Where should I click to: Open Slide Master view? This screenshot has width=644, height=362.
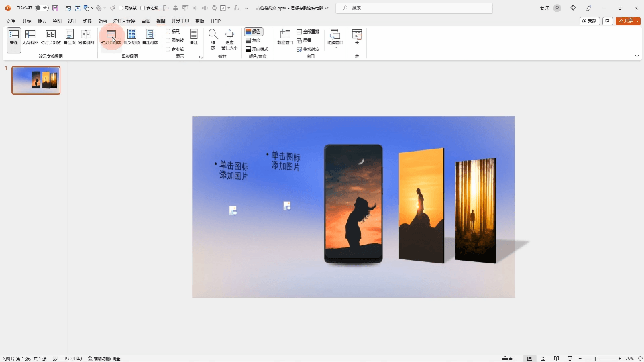tap(111, 38)
